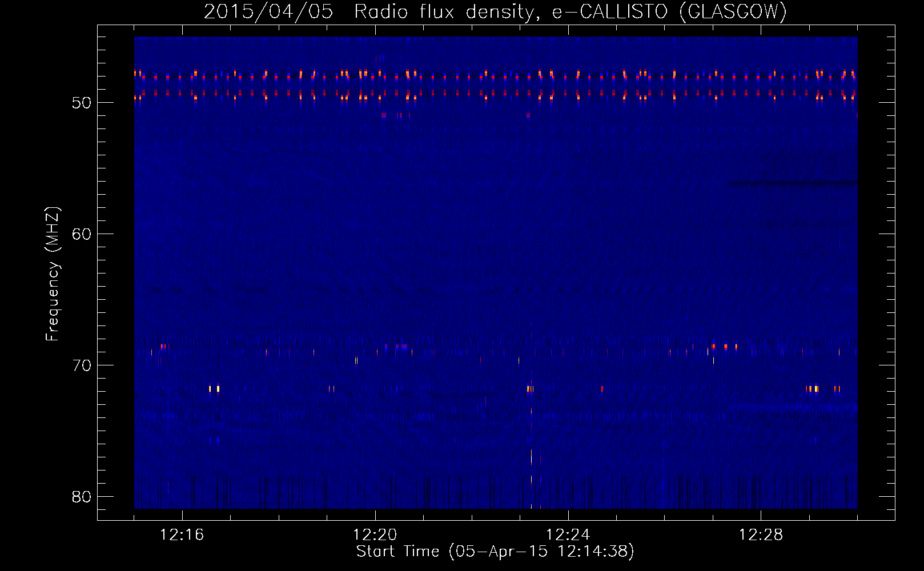Click the plot title mentioning e-CALLISTO (GLASGOW)
The height and width of the screenshot is (571, 924).
click(495, 11)
